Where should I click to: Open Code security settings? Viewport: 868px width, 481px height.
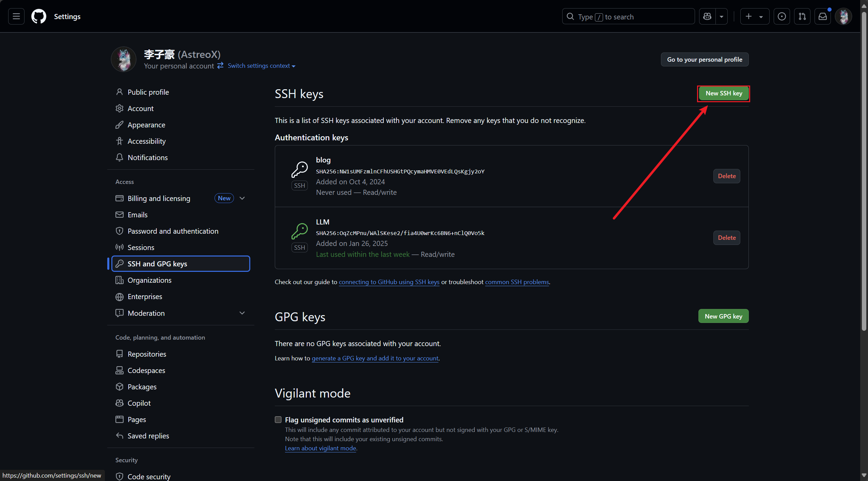tap(181, 476)
